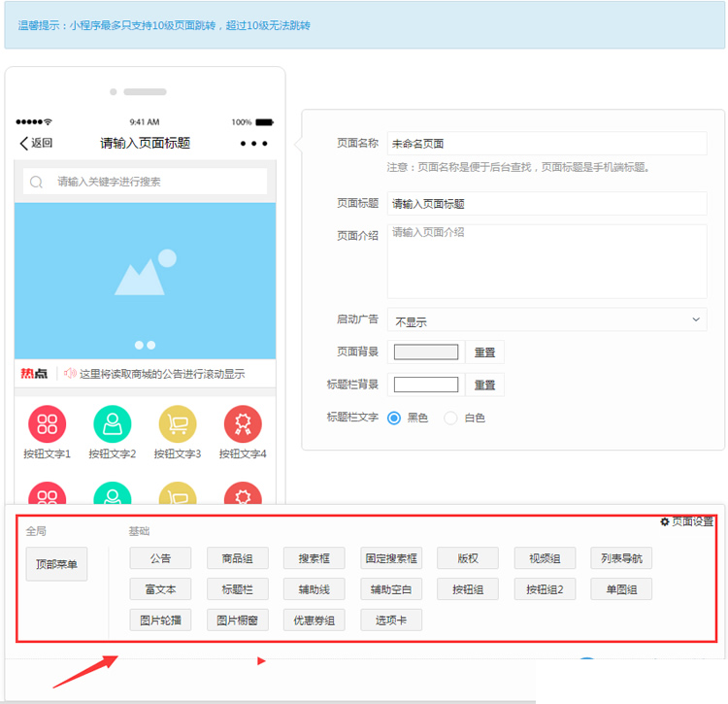Click the speaker announcement icon beside 热点
Image resolution: width=728 pixels, height=704 pixels.
pyautogui.click(x=70, y=373)
